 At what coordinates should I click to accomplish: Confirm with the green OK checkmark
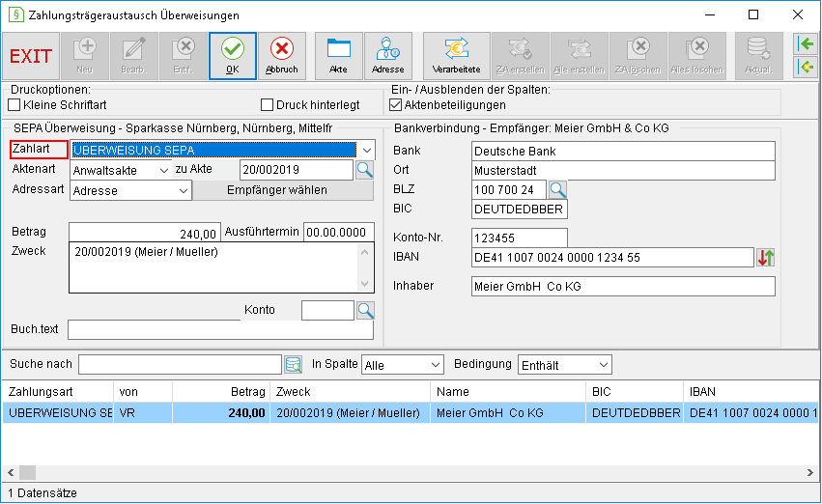point(233,56)
